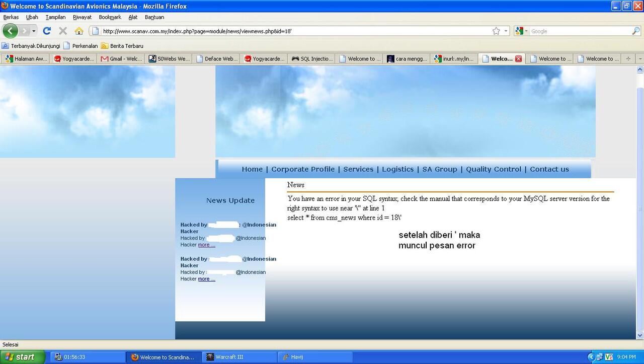Click the vertical scrollbar down arrow
Viewport: 644px width, 364px height.
(640, 335)
